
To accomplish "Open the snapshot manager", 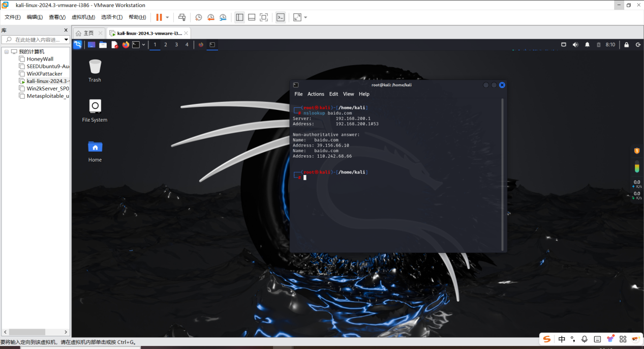I will coord(223,17).
